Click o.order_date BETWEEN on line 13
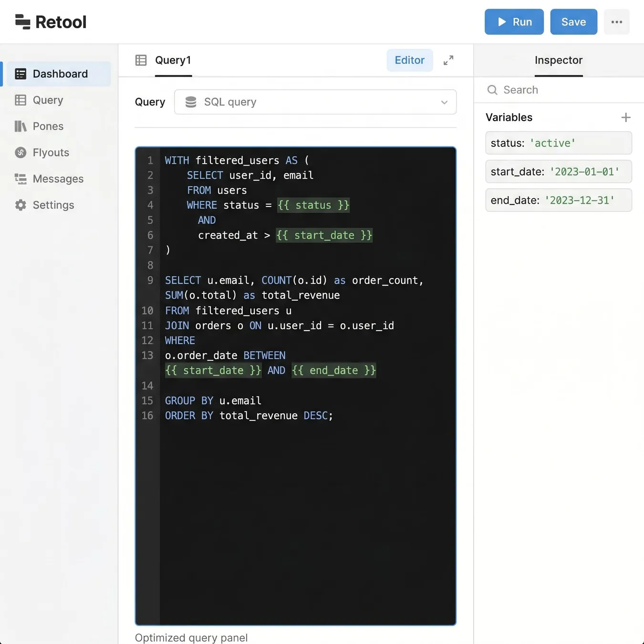The height and width of the screenshot is (644, 644). pos(225,355)
